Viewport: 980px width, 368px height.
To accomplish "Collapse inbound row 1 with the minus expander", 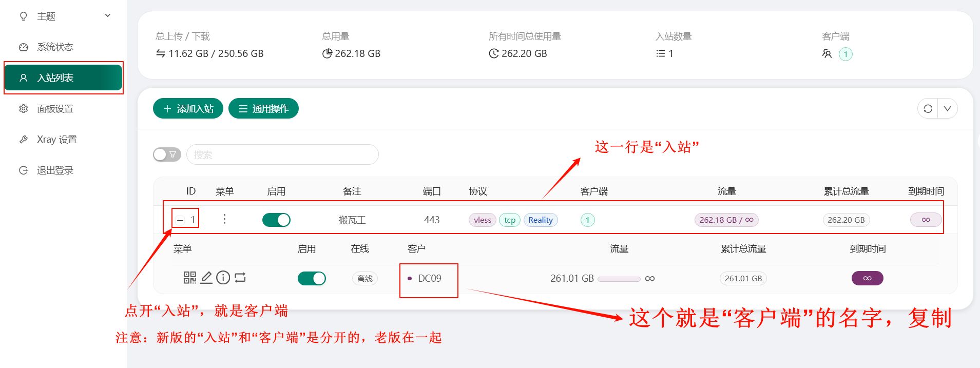I will (x=180, y=220).
